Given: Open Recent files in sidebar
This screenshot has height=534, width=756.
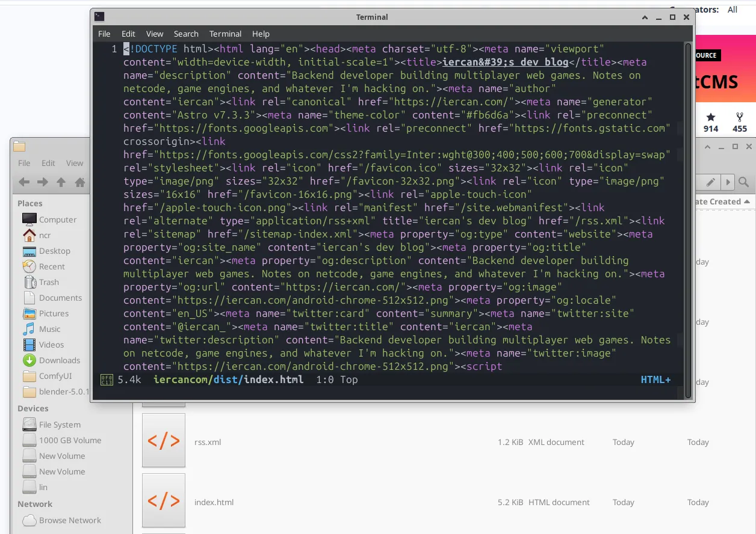Looking at the screenshot, I should [44, 266].
